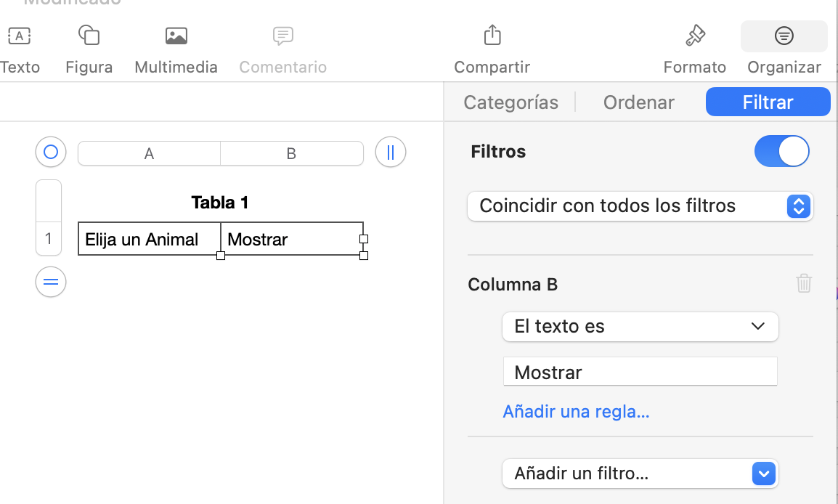Open the Añadir un filtro dropdown
Image resolution: width=838 pixels, height=504 pixels.
[640, 474]
